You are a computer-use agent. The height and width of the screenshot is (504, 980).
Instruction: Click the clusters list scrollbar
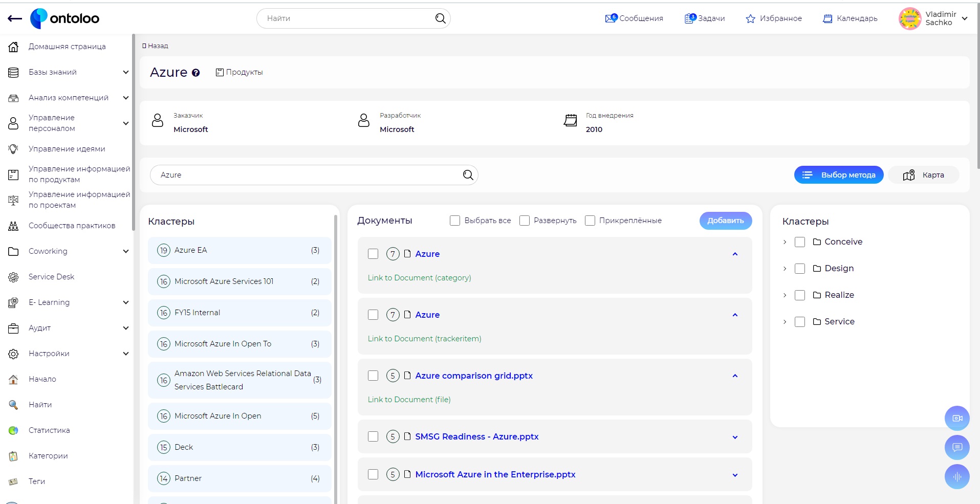point(336,358)
